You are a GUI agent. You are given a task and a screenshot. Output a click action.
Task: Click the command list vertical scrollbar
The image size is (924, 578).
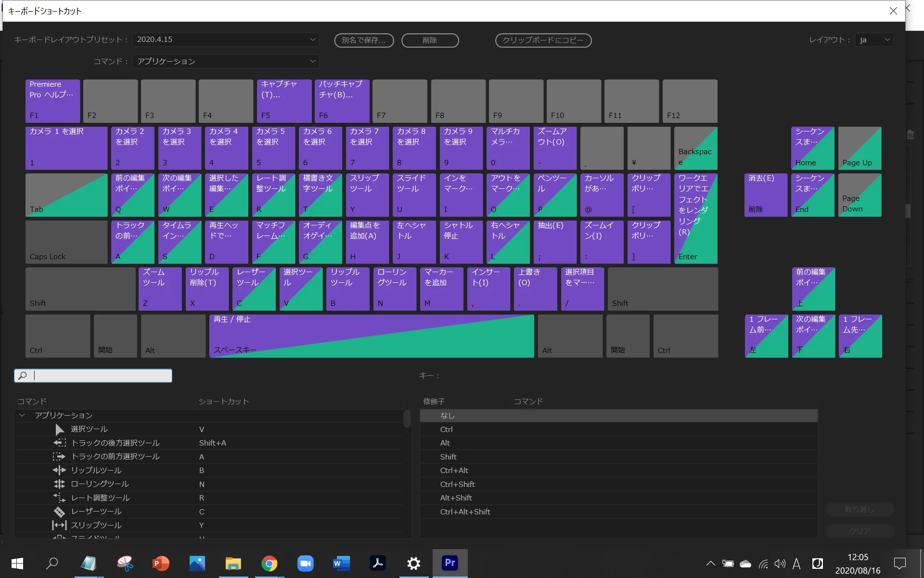(x=407, y=419)
